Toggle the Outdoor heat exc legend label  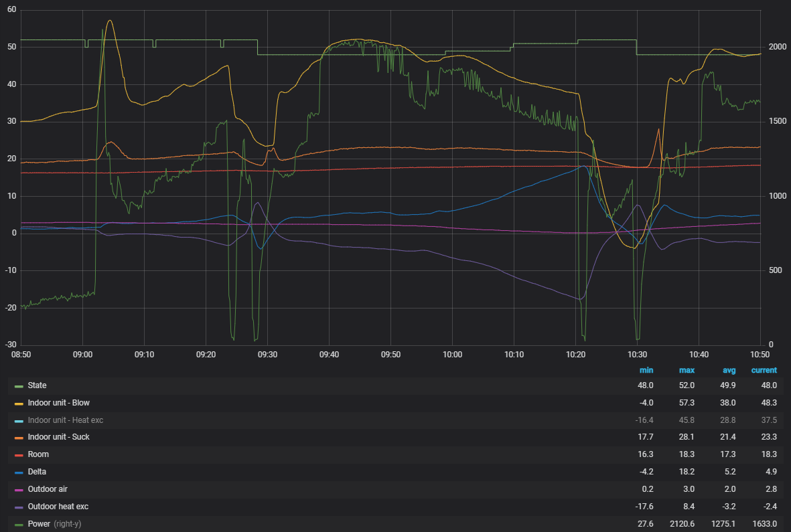(58, 507)
